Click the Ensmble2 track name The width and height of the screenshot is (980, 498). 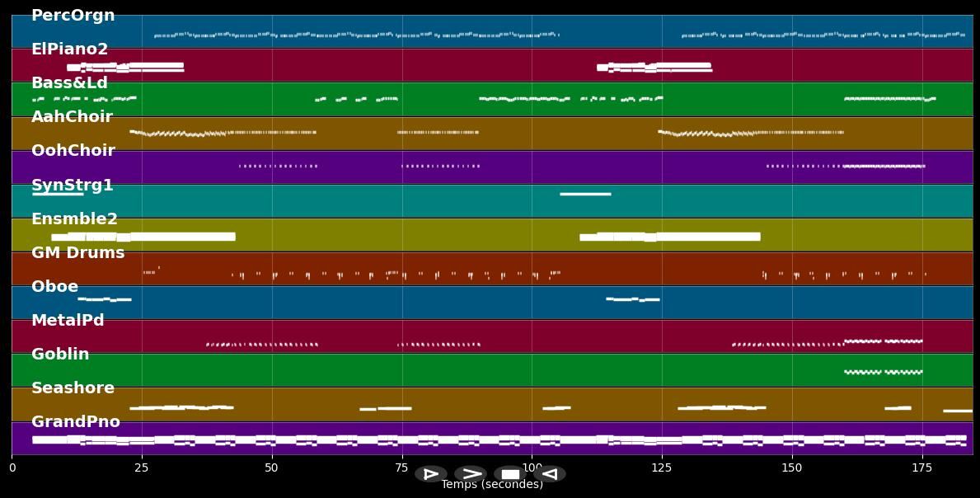click(x=74, y=218)
